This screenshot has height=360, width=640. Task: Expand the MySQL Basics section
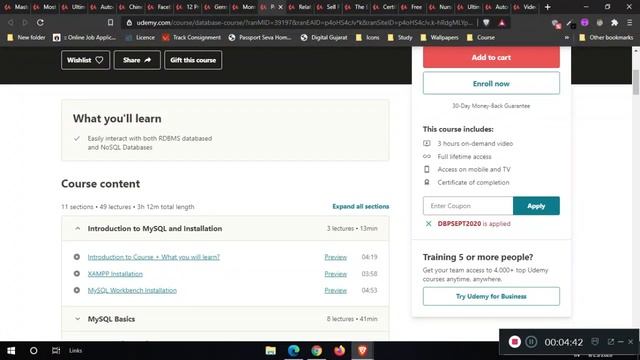point(225,319)
